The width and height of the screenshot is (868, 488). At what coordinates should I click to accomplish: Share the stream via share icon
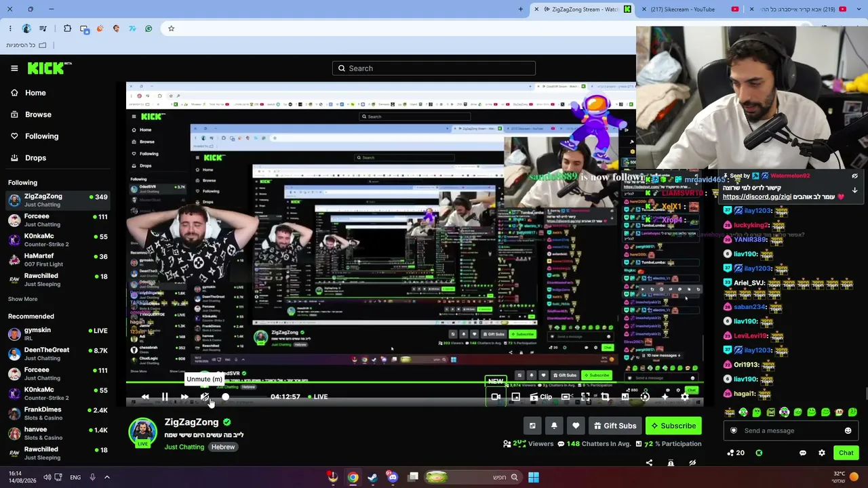point(649,463)
